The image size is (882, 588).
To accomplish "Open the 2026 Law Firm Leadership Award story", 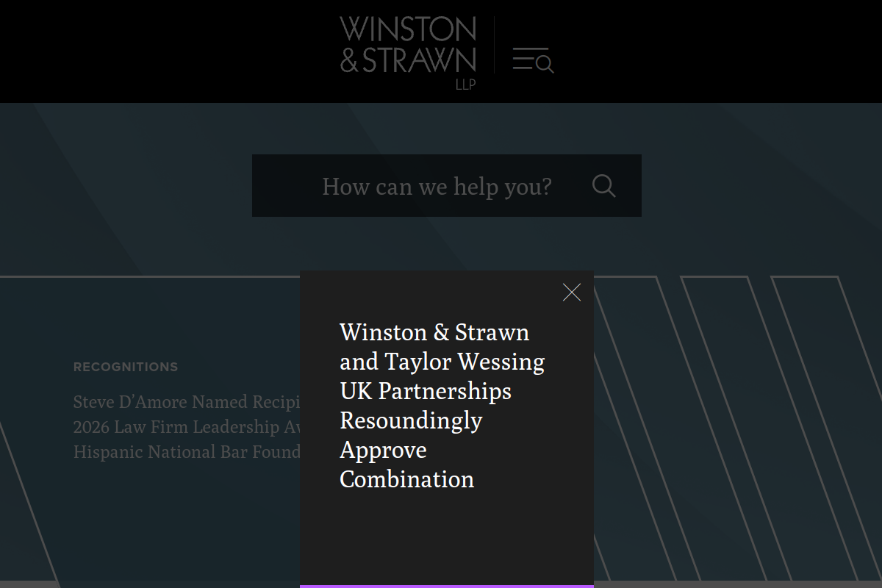I will pos(187,426).
